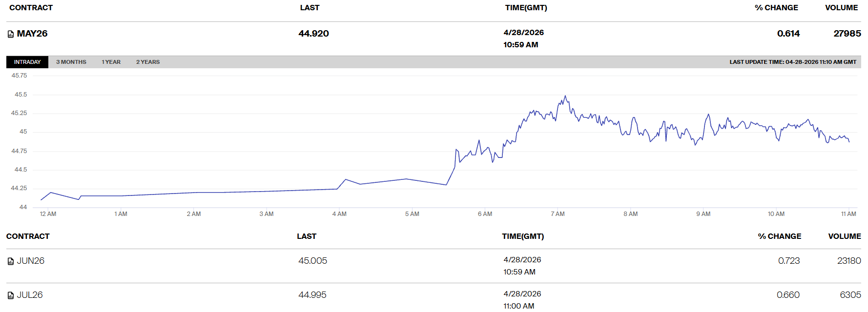The width and height of the screenshot is (868, 312).
Task: Click the MAY26 volume value 27985
Action: 847,34
